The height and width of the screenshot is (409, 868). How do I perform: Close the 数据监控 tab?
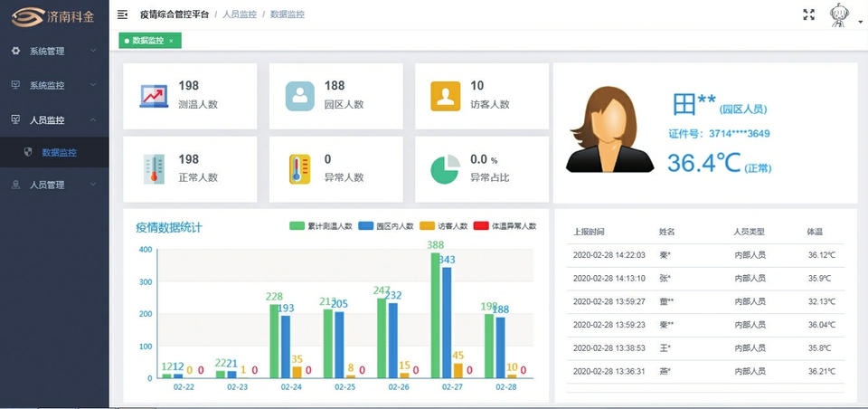(170, 41)
